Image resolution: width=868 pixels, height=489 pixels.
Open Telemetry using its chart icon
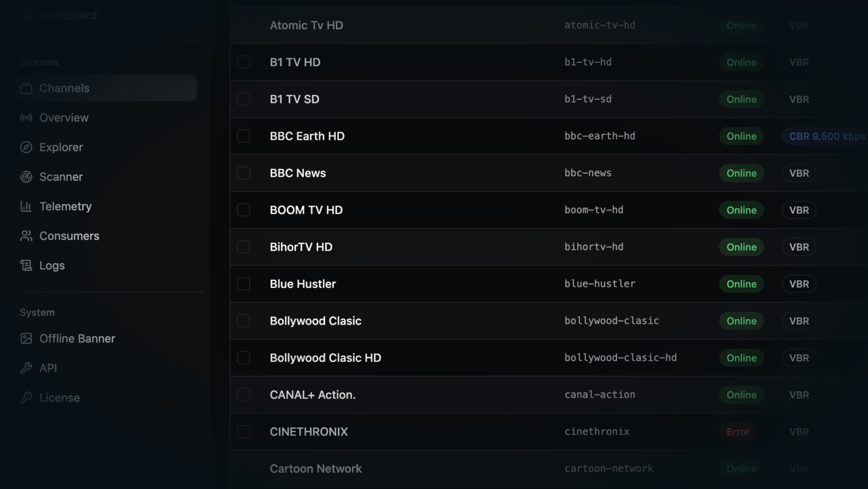pos(26,206)
